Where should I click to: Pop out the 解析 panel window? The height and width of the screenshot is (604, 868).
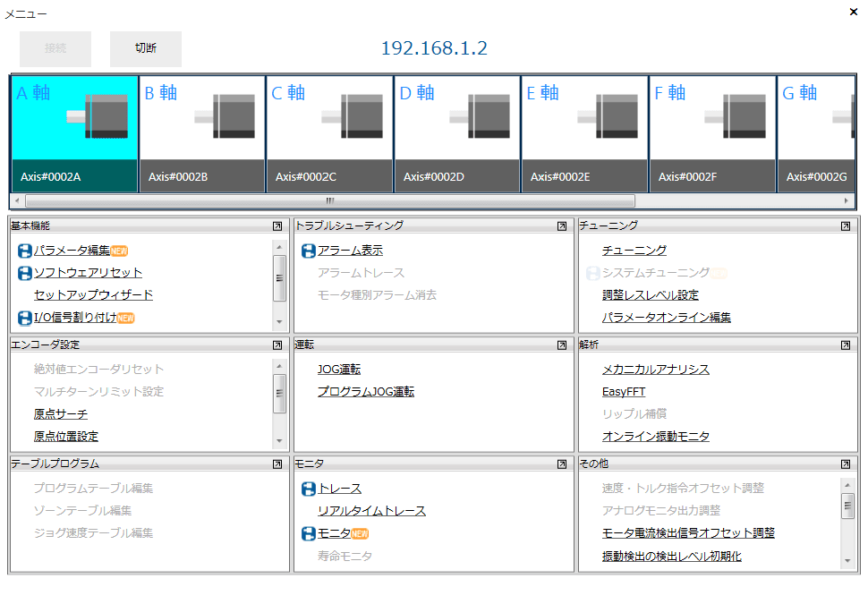[x=844, y=345]
